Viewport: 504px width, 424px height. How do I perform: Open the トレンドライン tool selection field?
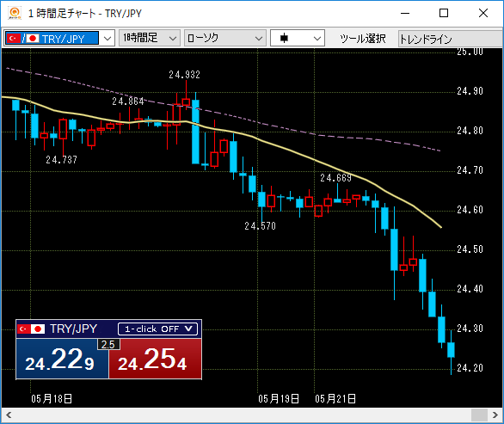[x=450, y=39]
